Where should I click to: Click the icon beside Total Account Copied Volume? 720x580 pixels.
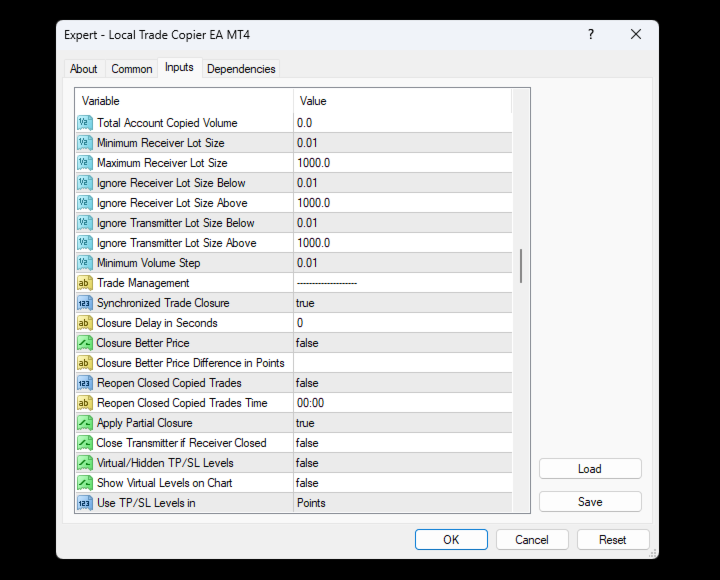pos(85,123)
